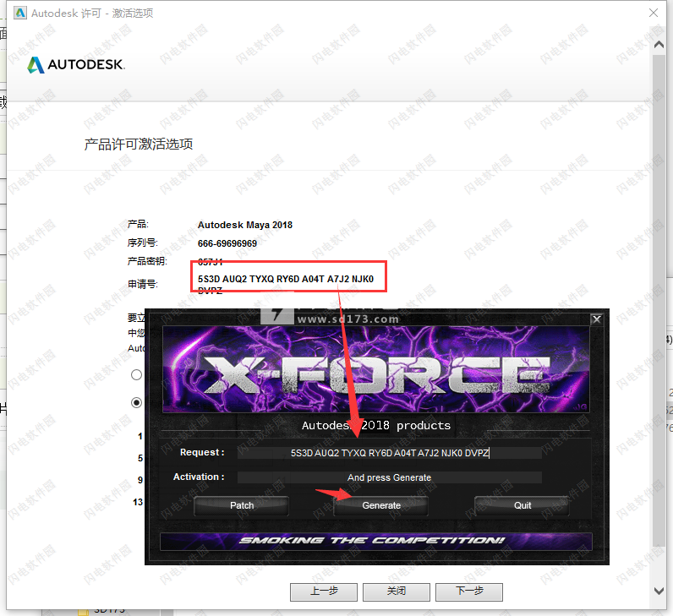This screenshot has width=673, height=616.
Task: Click the Request input field
Action: pos(389,453)
